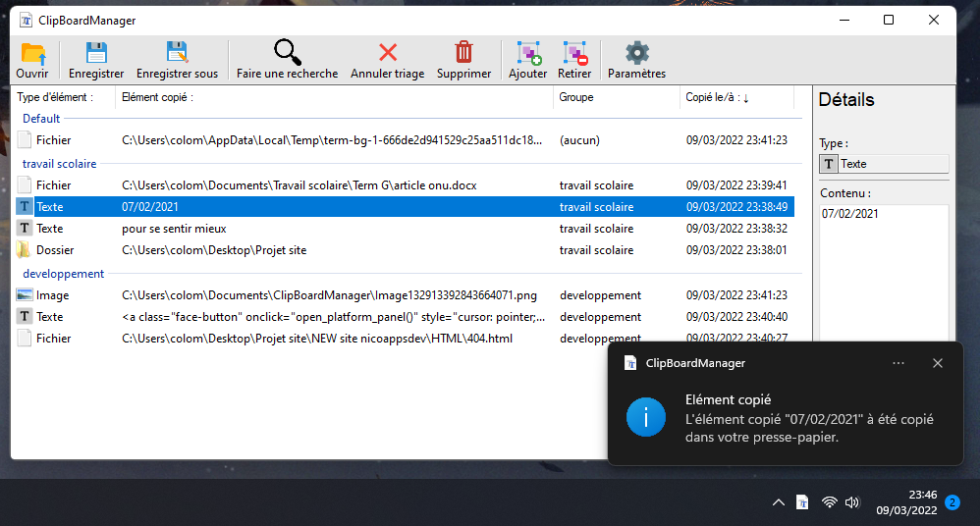Collapse the travail scolaire group header
The width and height of the screenshot is (980, 526).
pos(60,164)
